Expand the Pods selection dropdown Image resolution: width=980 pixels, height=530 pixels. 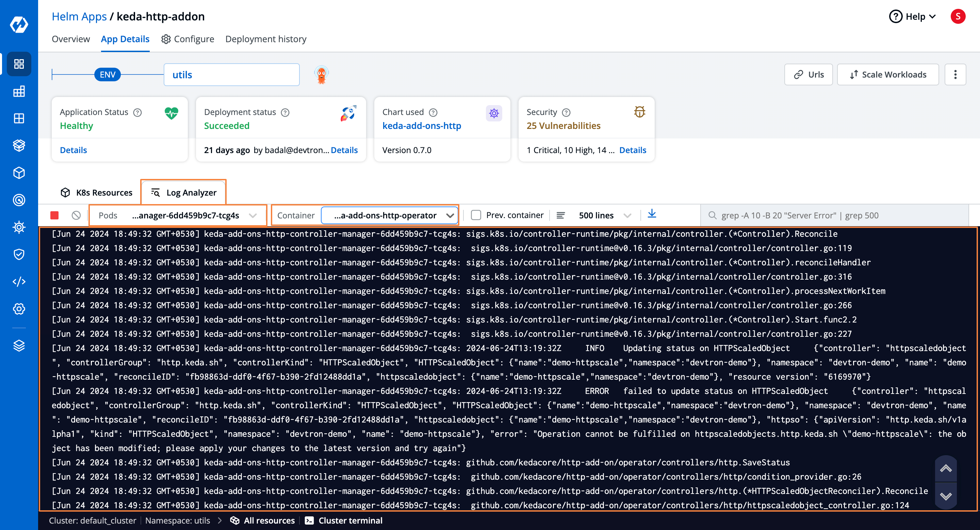click(x=178, y=215)
